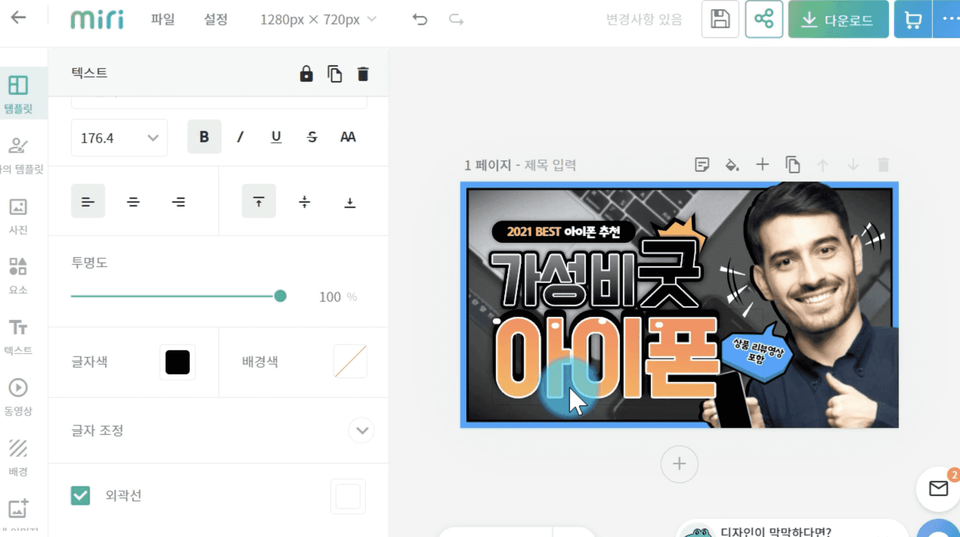Click the circular add page button below canvas
Screen dimensions: 960x537
click(679, 464)
